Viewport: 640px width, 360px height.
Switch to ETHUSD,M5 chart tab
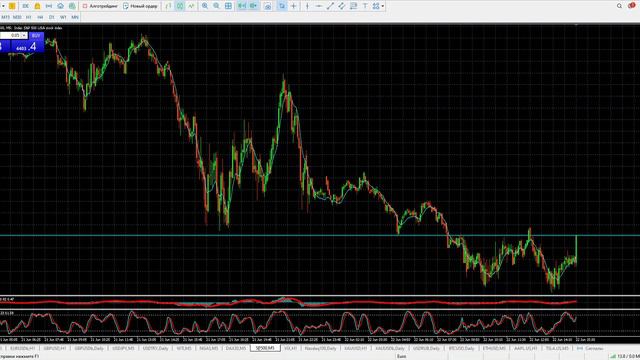pos(494,348)
